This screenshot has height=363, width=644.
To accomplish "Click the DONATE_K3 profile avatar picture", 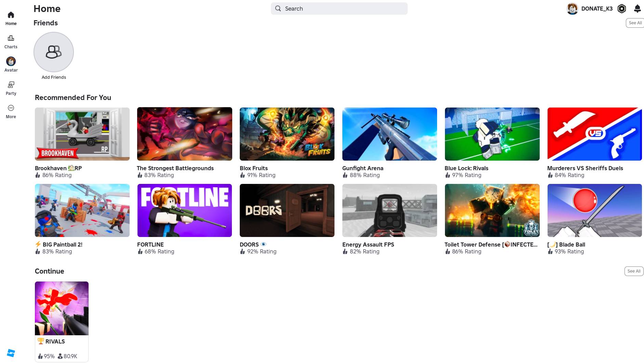I will coord(573,9).
